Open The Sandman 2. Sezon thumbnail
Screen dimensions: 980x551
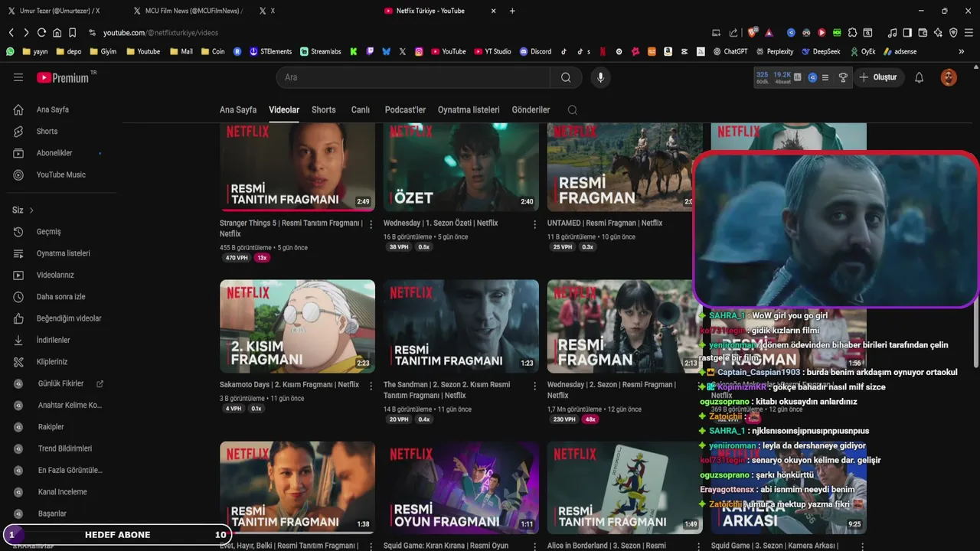click(x=461, y=326)
